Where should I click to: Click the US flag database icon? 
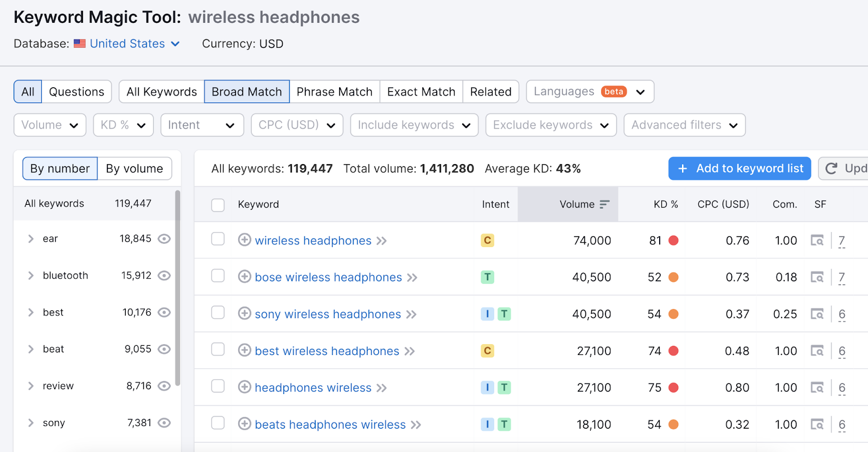(x=80, y=44)
